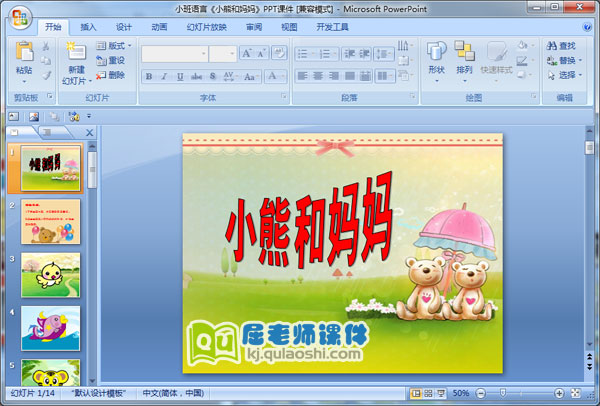Viewport: 600px width, 406px height.
Task: Switch to the 开发工具 ribbon tab
Action: pos(332,27)
